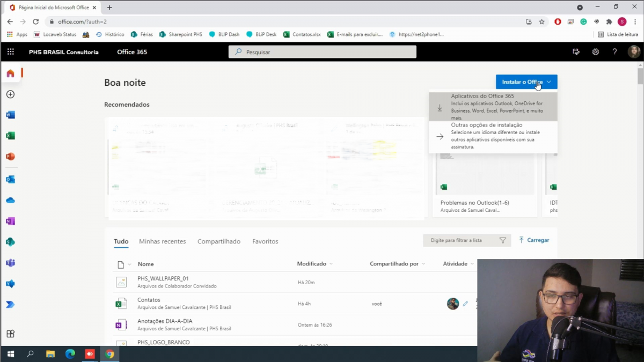Open SharePoint from the sidebar

pos(10,242)
